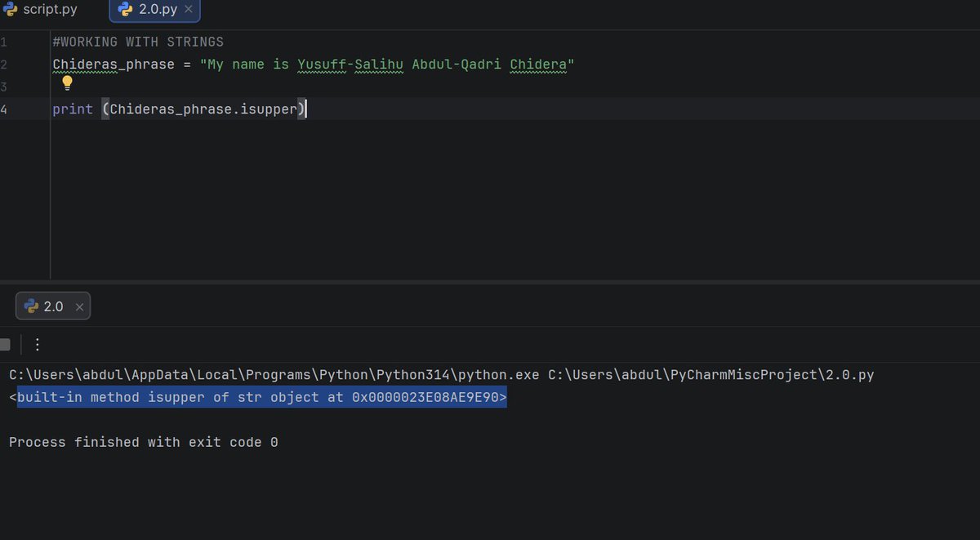This screenshot has height=540, width=980.
Task: Click line number 1 in the gutter
Action: (4, 42)
